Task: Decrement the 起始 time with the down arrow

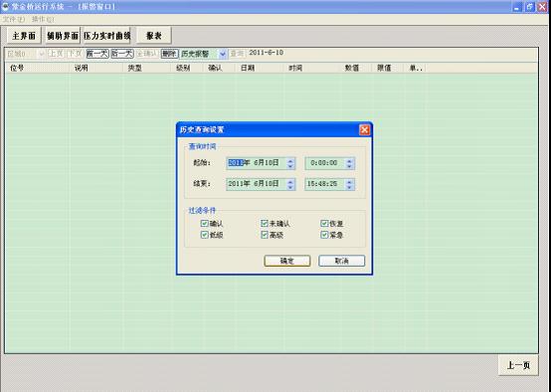Action: [349, 166]
